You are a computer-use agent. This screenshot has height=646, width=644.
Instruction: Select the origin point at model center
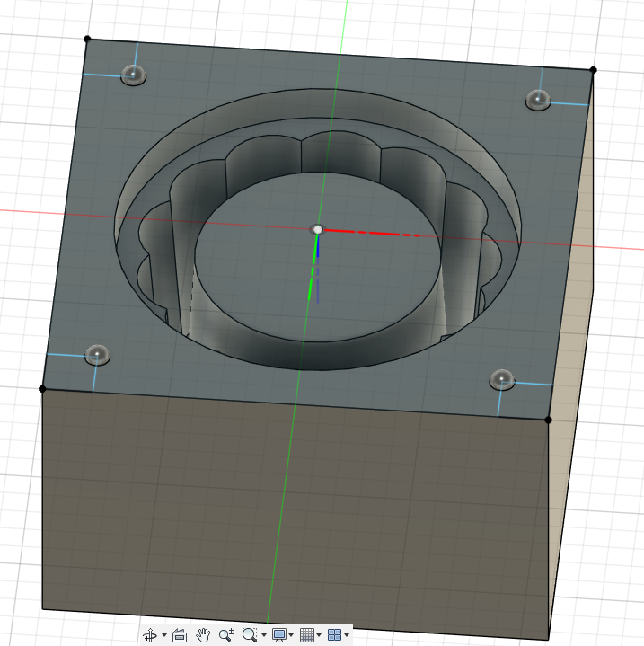click(318, 230)
